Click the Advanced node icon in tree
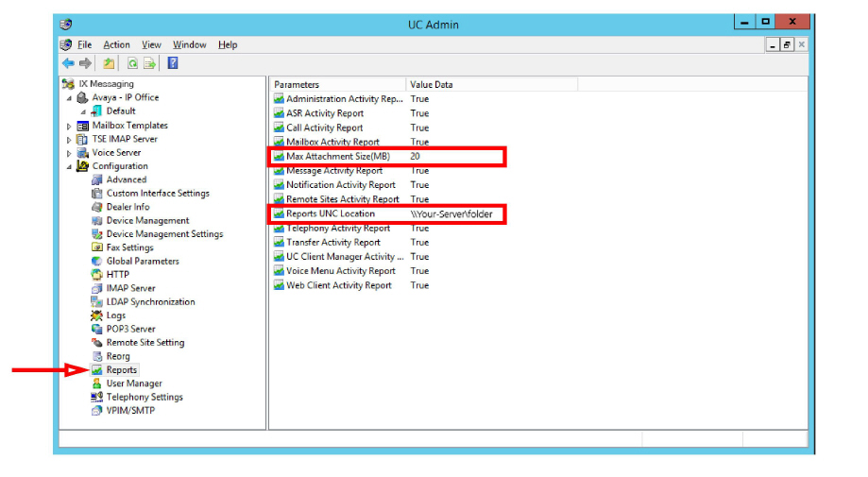This screenshot has height=477, width=868. pyautogui.click(x=97, y=179)
